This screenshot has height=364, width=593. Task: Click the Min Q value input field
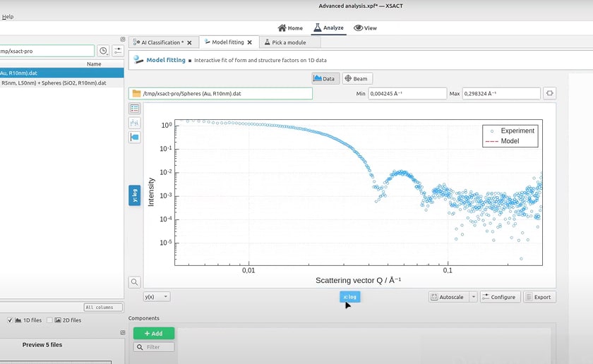tap(405, 93)
